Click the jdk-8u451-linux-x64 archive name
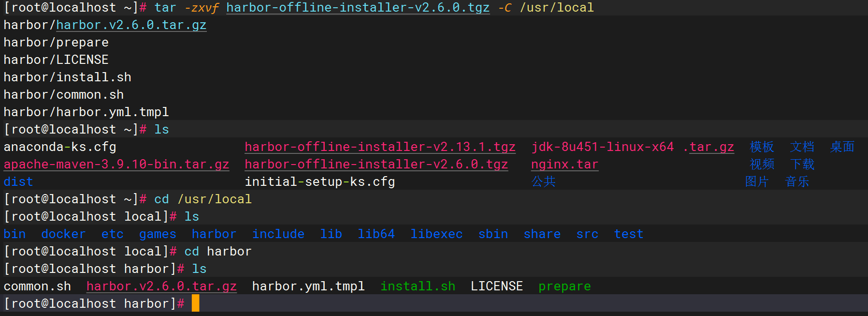868x316 pixels. coord(633,147)
